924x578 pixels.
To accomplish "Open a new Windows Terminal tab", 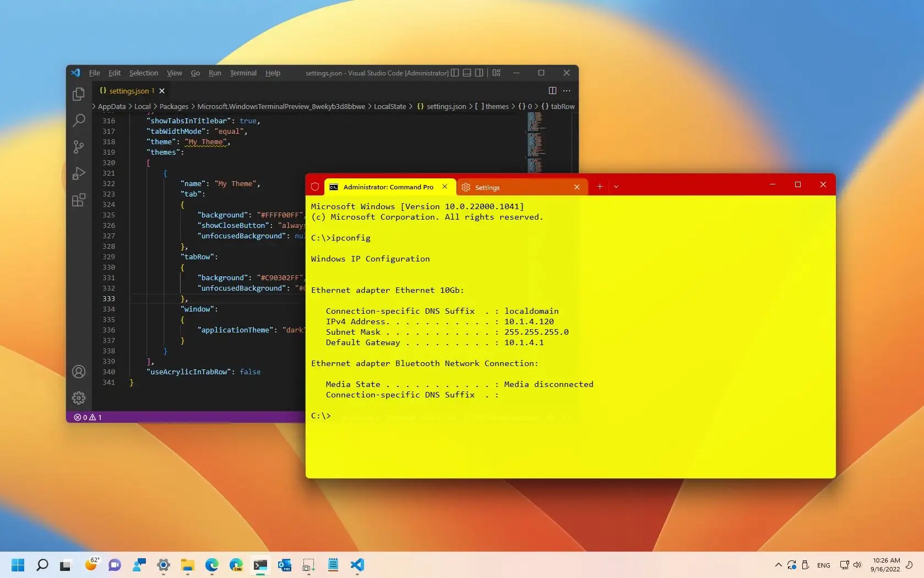I will pos(600,187).
